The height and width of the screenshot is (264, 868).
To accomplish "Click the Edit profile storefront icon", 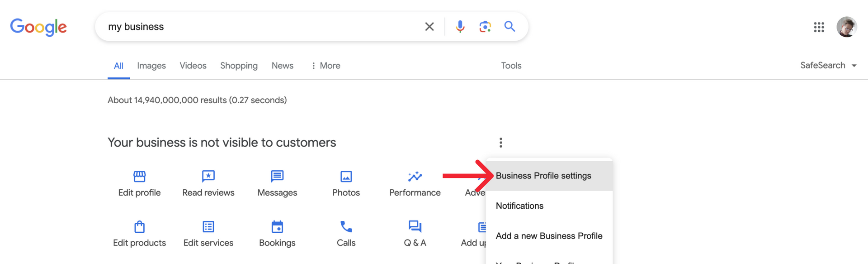I will (139, 176).
